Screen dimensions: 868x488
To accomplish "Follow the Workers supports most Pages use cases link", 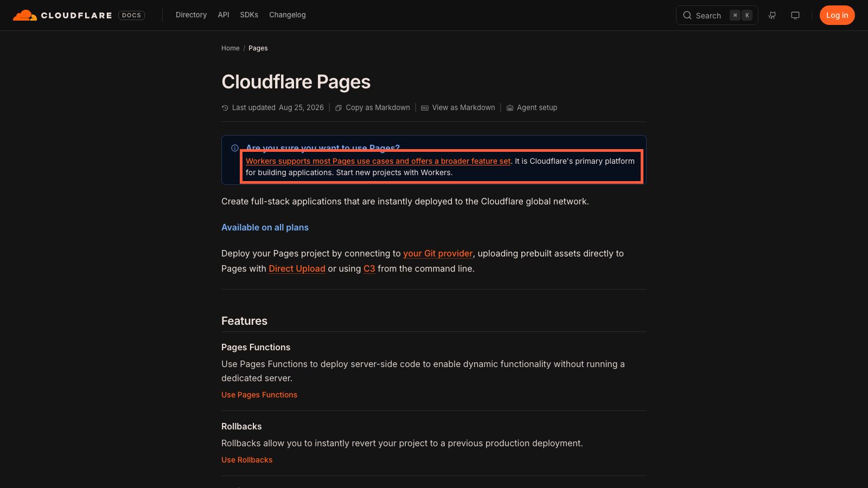I will click(x=378, y=161).
